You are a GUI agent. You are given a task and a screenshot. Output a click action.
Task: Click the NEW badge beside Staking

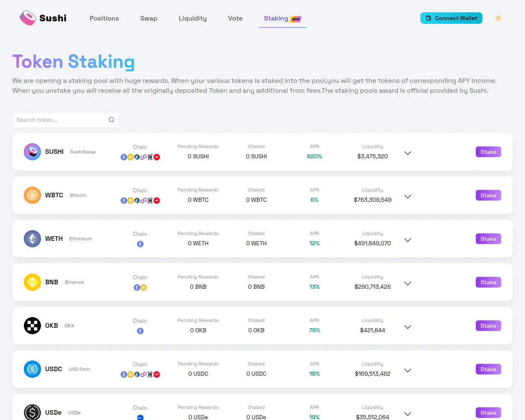[296, 19]
